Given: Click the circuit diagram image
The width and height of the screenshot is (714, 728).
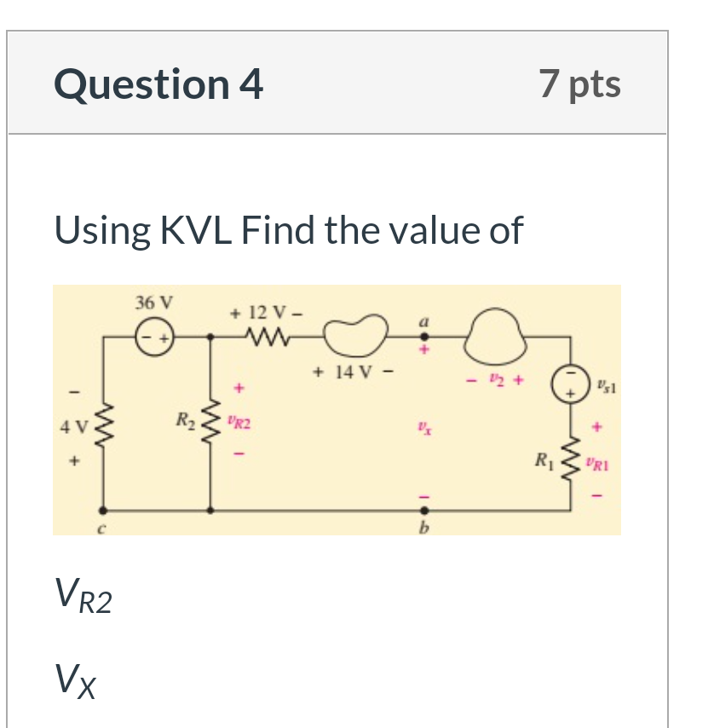Looking at the screenshot, I should [338, 407].
